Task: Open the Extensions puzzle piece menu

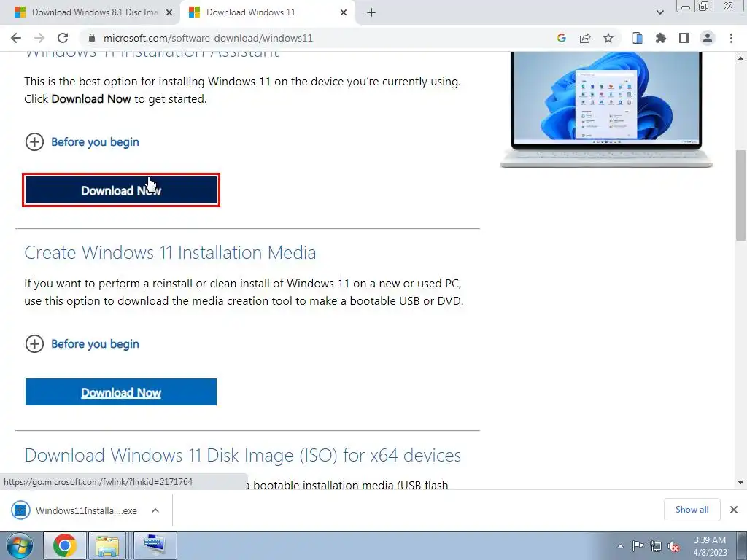Action: point(661,38)
